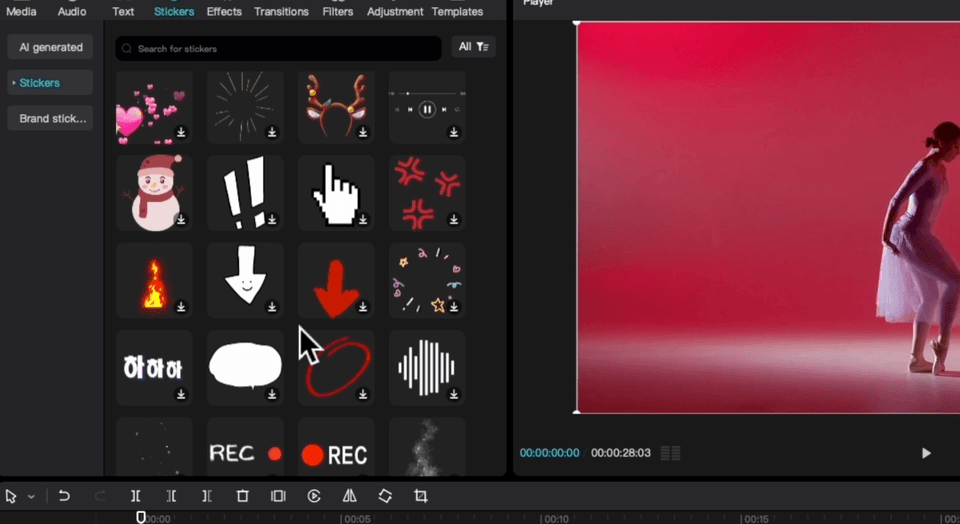Download the music player sticker
Screen dimensions: 960x524
tap(454, 132)
